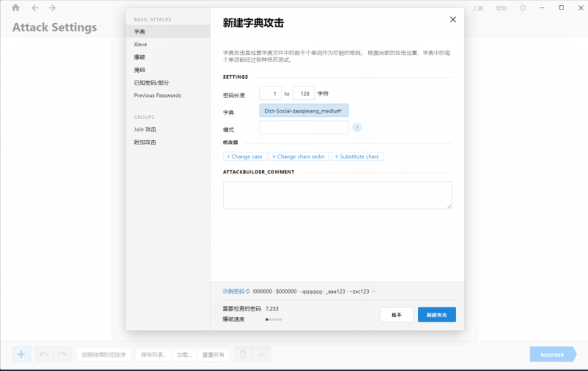Select 字典 in Basic Attacks
The image size is (588, 371).
tap(168, 32)
